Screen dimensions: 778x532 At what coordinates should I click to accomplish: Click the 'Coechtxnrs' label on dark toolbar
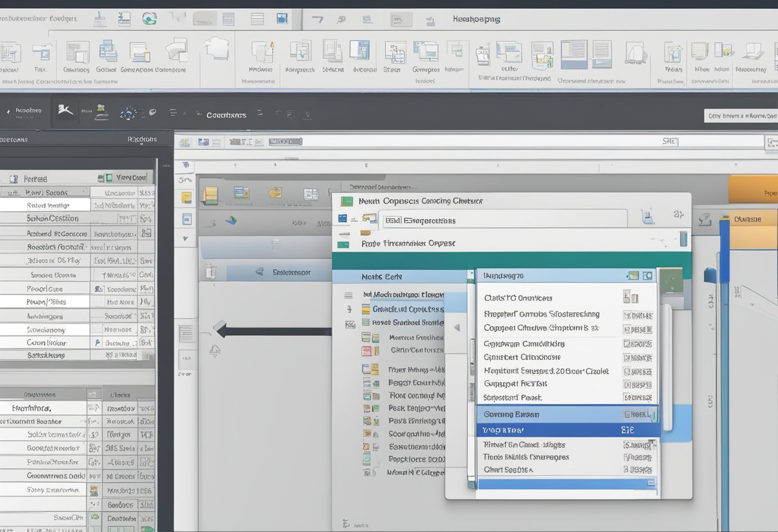(226, 115)
